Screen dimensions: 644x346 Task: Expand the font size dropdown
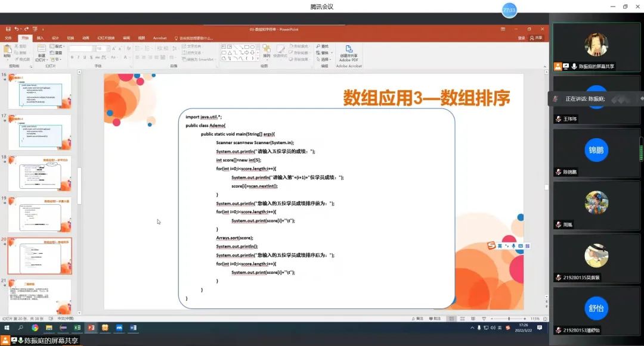pos(107,49)
